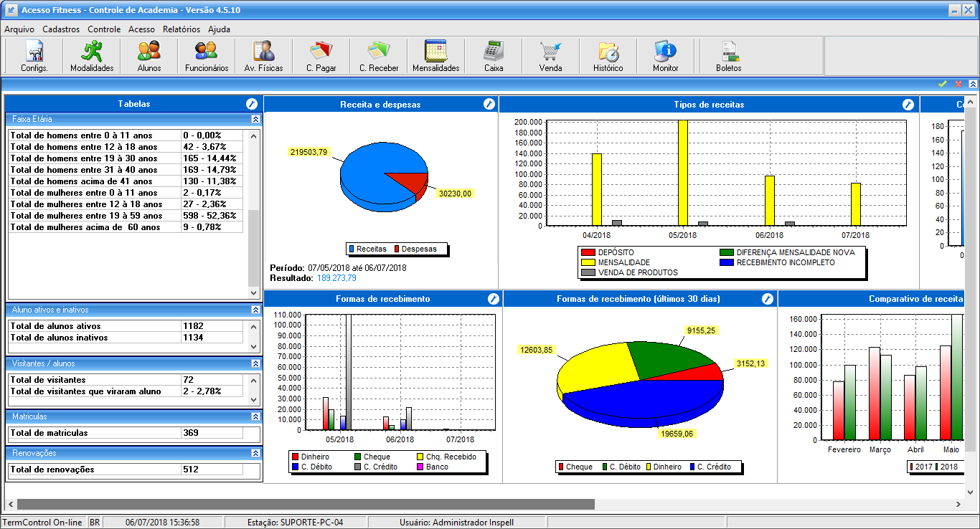Screen dimensions: 980x529
Task: Open the Caixa cash register
Action: (x=494, y=56)
